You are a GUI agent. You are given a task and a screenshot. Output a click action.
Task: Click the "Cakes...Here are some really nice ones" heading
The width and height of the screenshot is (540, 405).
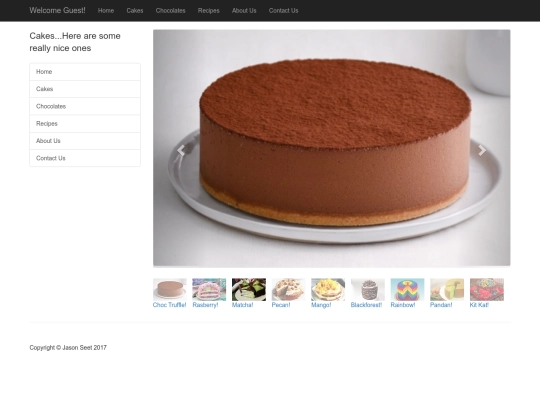point(75,42)
